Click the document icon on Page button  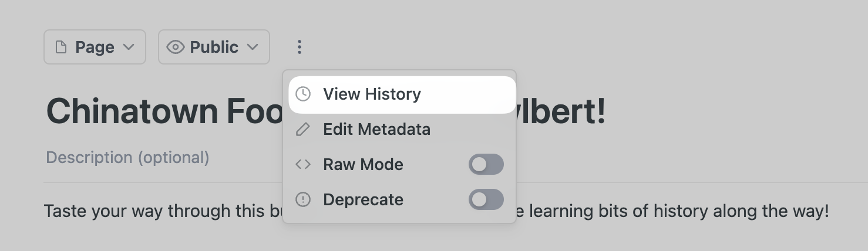click(60, 47)
